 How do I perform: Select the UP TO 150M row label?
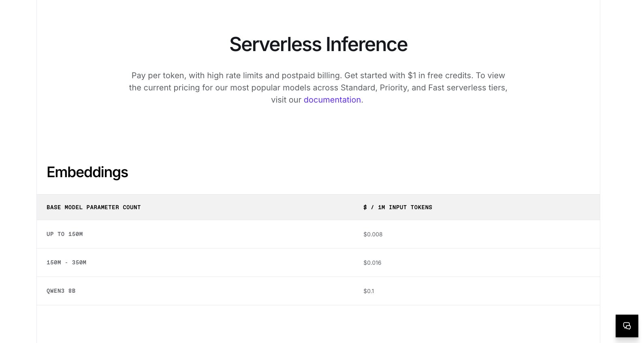(65, 234)
